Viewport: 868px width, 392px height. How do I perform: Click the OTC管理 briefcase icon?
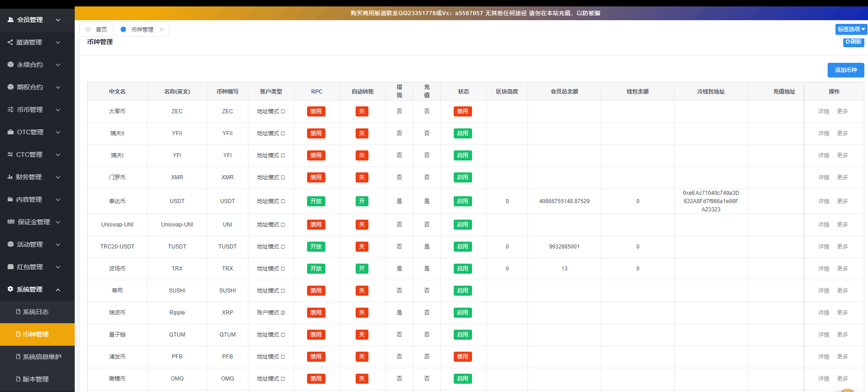(x=11, y=132)
